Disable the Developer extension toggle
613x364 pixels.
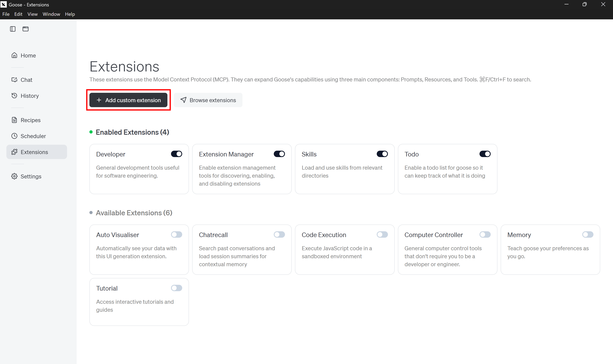point(176,154)
